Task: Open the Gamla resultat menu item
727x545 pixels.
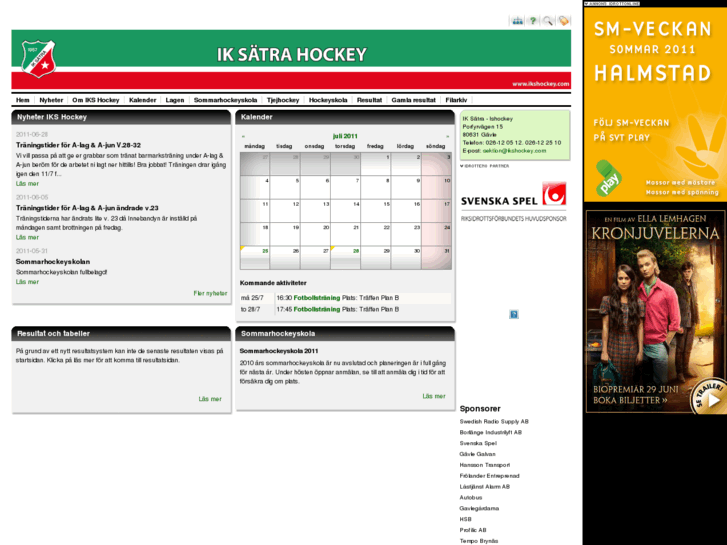Action: tap(413, 100)
